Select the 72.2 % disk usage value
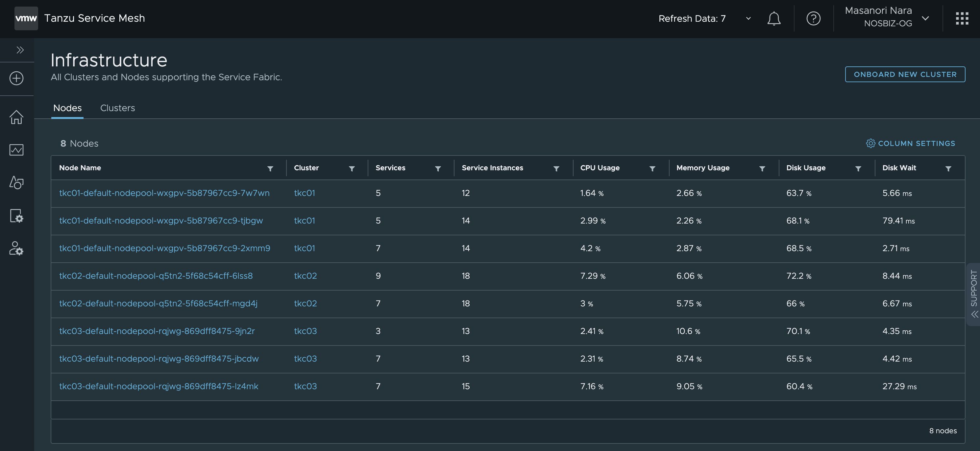This screenshot has height=451, width=980. pos(798,276)
